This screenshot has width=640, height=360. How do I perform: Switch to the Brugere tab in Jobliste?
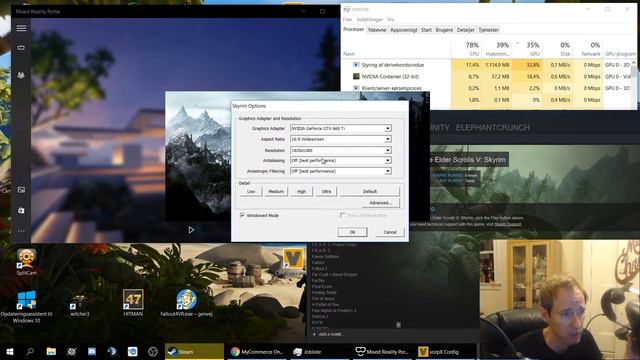click(444, 30)
